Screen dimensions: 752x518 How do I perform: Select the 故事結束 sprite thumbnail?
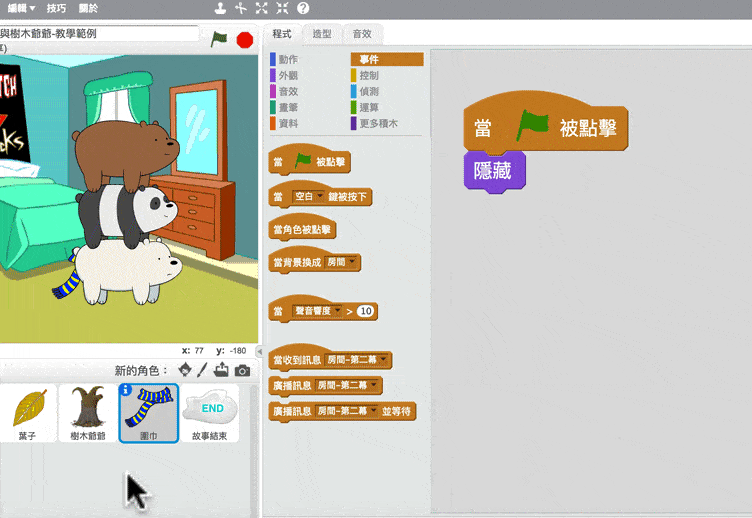tap(210, 413)
